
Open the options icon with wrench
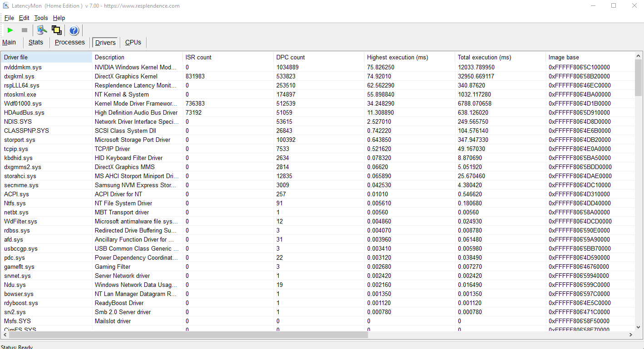(42, 30)
